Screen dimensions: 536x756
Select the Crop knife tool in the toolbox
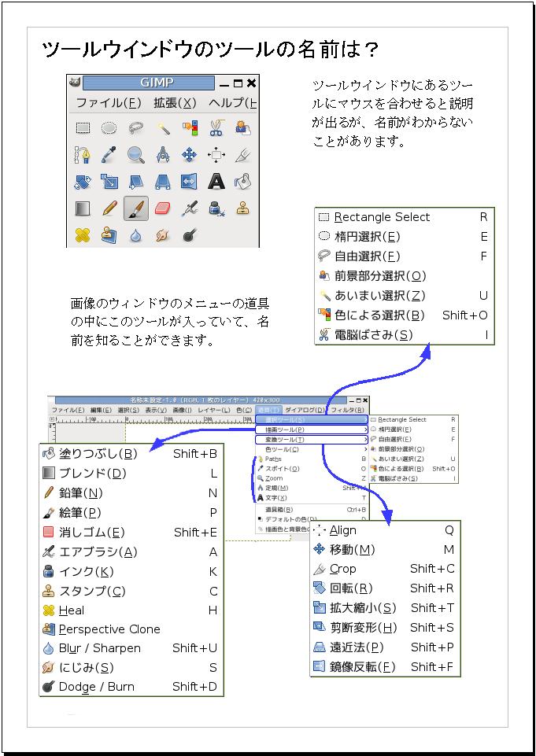(x=242, y=155)
